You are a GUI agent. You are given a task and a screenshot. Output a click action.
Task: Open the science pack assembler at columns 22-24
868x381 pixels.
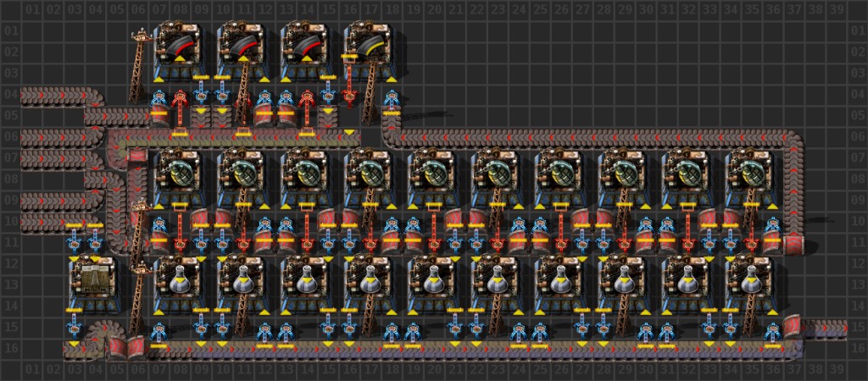498,284
